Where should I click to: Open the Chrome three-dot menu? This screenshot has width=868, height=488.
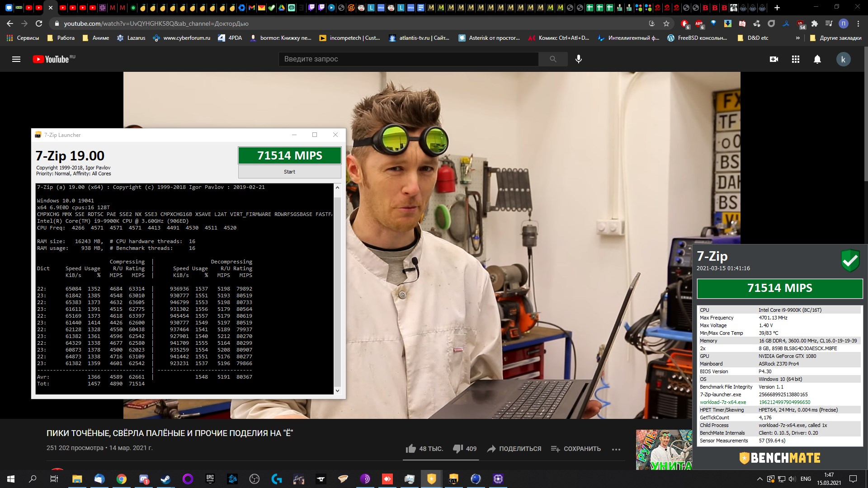point(858,23)
